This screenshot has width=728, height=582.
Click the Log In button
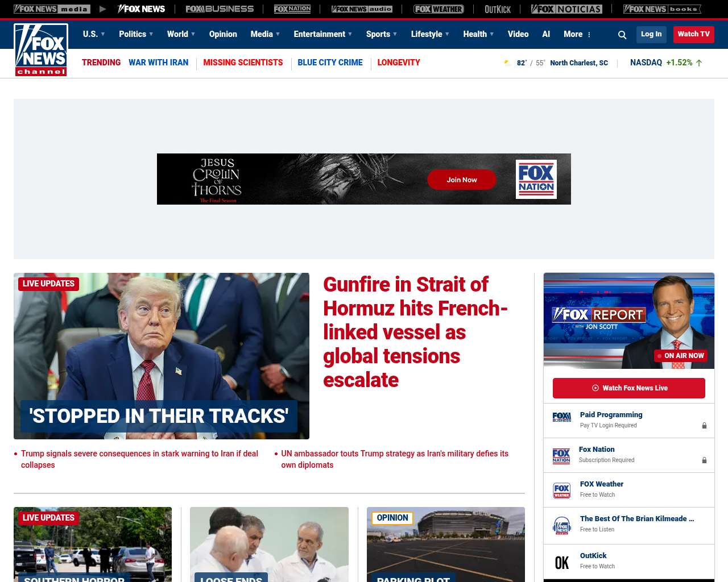[x=651, y=34]
